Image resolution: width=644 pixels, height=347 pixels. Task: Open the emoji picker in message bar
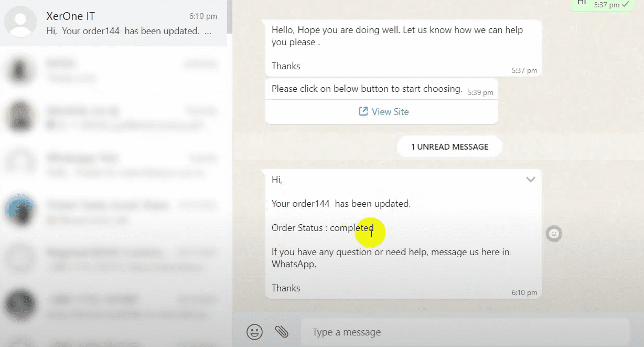tap(254, 332)
